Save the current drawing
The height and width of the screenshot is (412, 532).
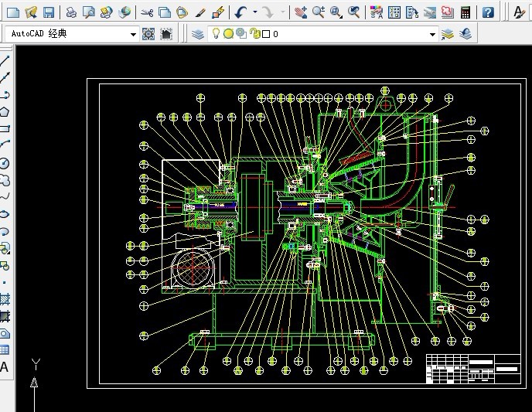(x=49, y=13)
